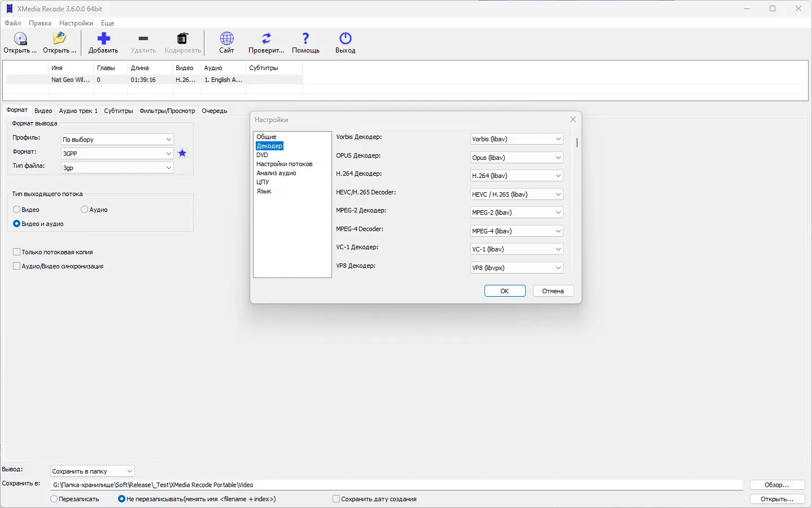Open the Тип файла dropdown showing 3gp
This screenshot has height=508, width=812.
point(117,168)
